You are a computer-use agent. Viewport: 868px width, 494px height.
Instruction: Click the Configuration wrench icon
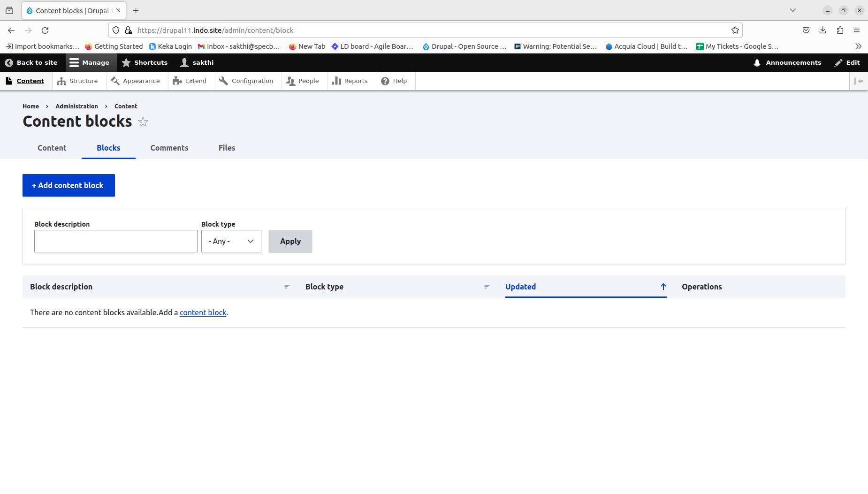click(223, 81)
